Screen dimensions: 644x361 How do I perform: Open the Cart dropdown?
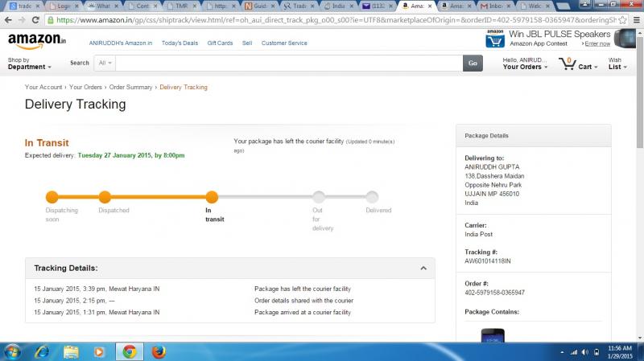588,67
